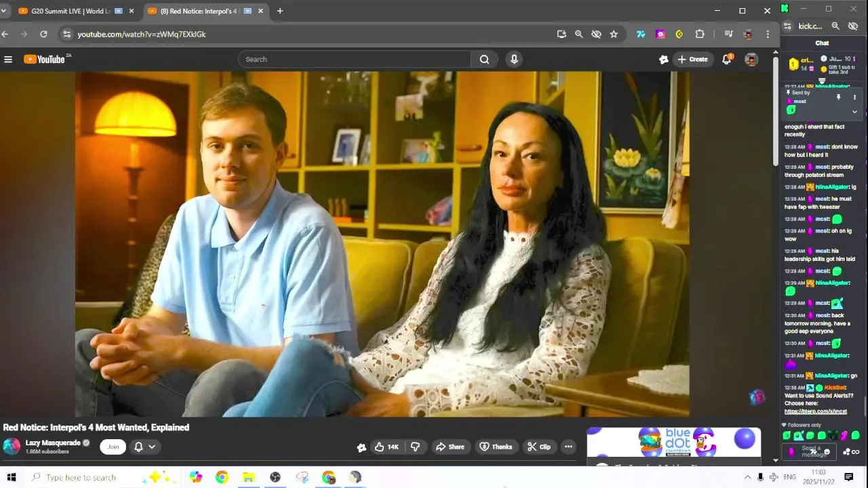Click the video player frame
Image resolution: width=868 pixels, height=488 pixels.
coord(382,244)
